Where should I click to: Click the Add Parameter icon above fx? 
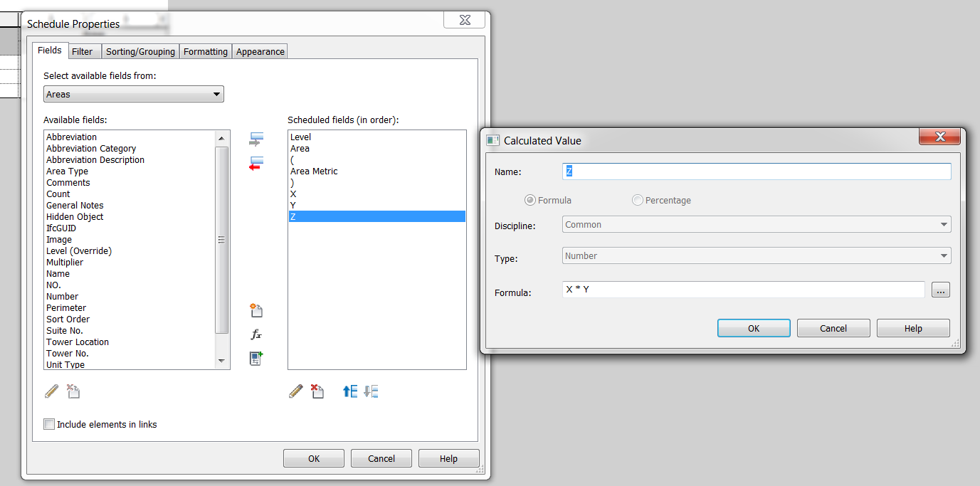point(256,310)
